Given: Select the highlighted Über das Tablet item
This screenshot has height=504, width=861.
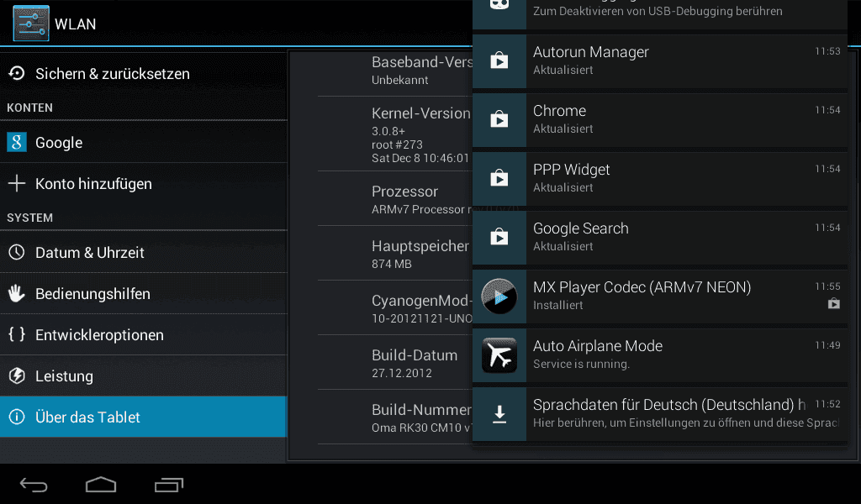Looking at the screenshot, I should pos(143,417).
